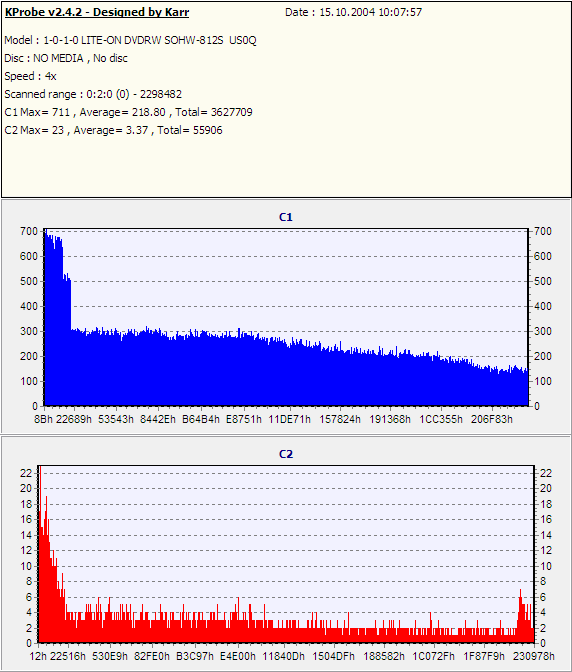Screen dimensions: 572x672
Task: Click the C2 Max 23 statistics line
Action: (114, 130)
